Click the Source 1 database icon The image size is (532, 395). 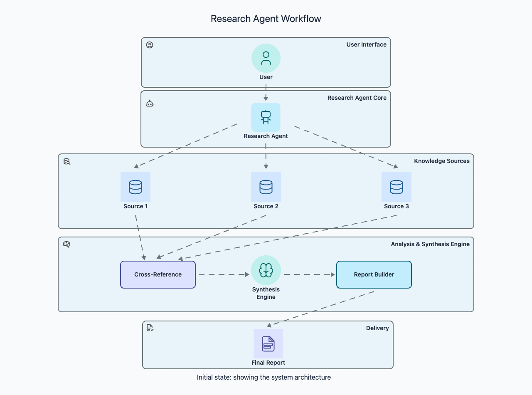point(135,187)
